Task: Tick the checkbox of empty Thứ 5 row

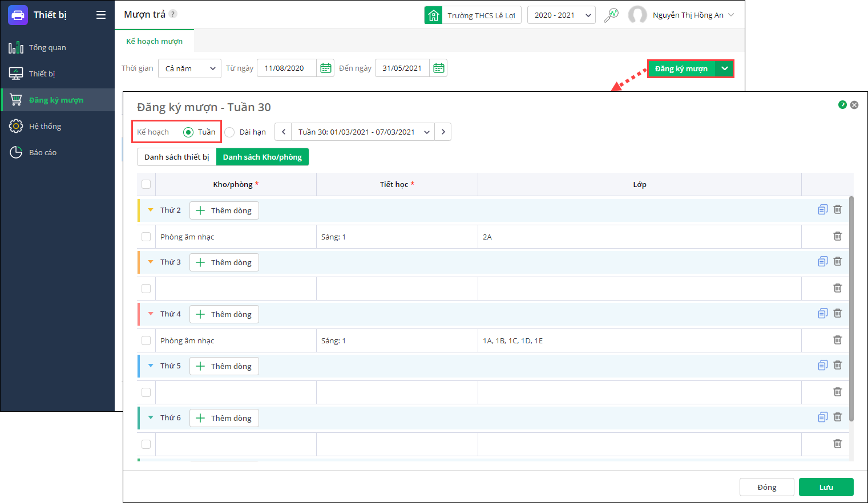Action: 146,392
